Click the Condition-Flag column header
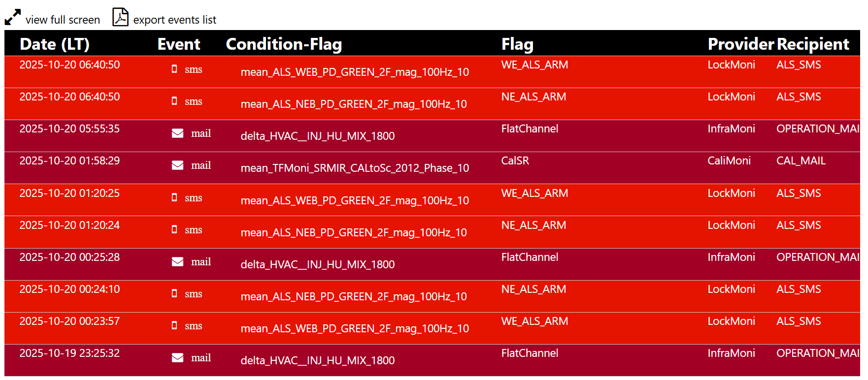This screenshot has width=868, height=380. point(284,44)
